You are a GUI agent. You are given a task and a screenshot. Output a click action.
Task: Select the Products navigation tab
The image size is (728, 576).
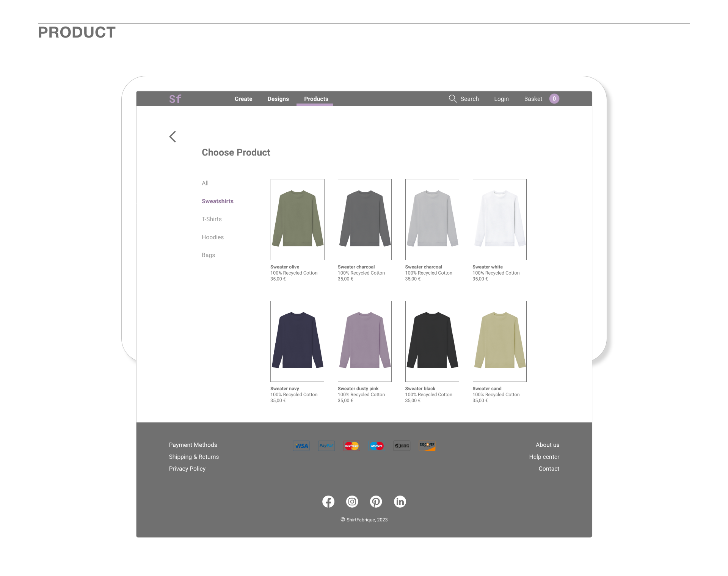(x=316, y=99)
